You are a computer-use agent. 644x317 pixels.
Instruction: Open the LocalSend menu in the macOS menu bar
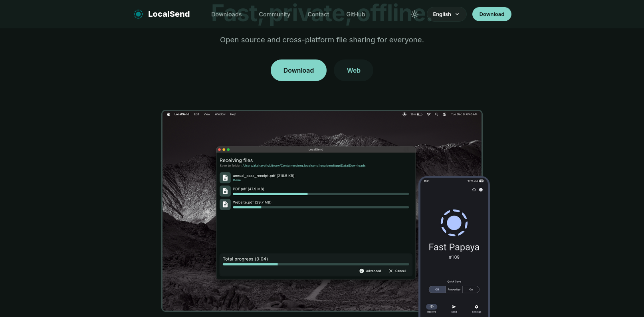click(182, 114)
